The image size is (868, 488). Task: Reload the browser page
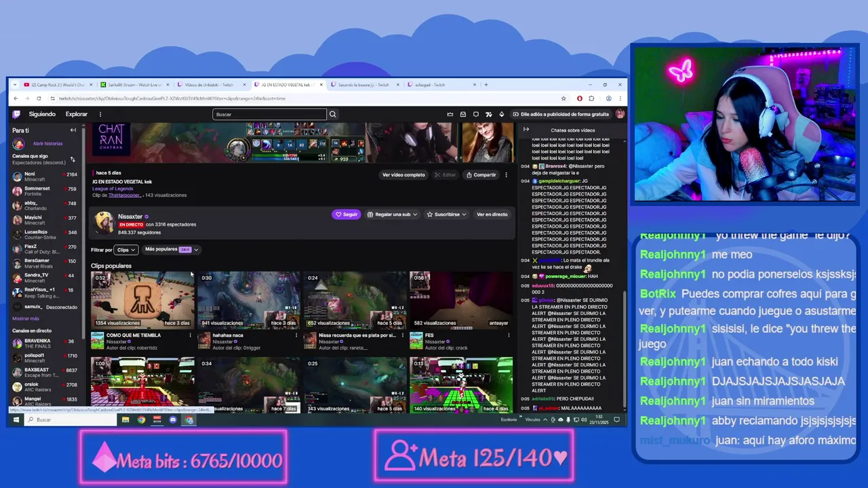[x=40, y=98]
